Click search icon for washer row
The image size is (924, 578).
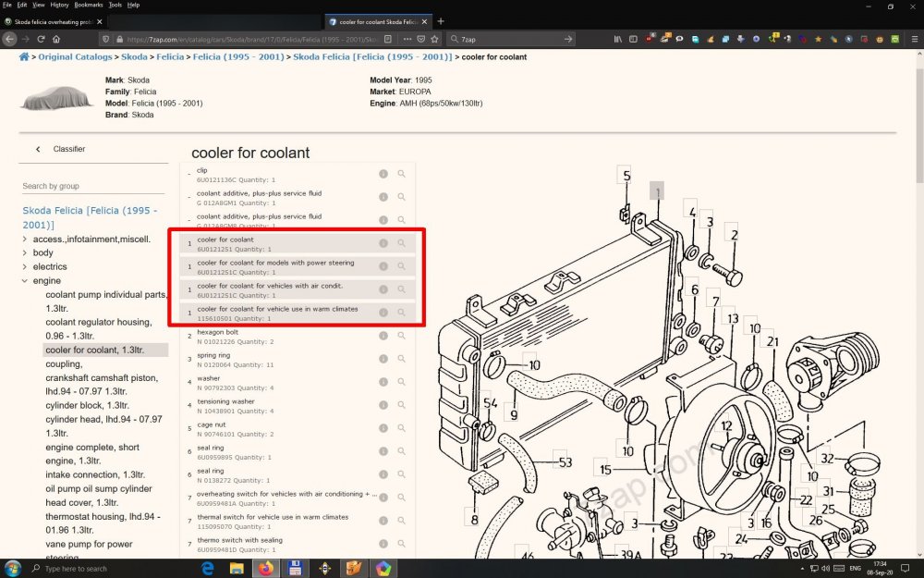pyautogui.click(x=401, y=382)
